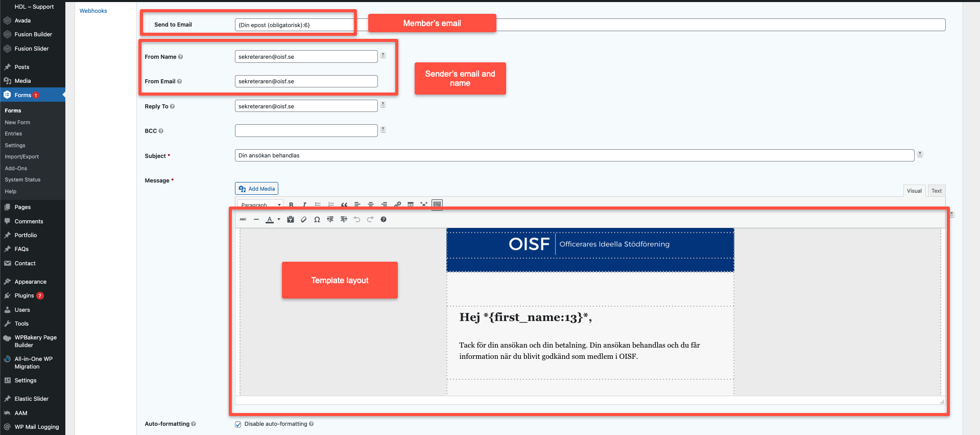Click the strikethrough icon in the editor toolbar
The image size is (980, 435).
(x=243, y=219)
